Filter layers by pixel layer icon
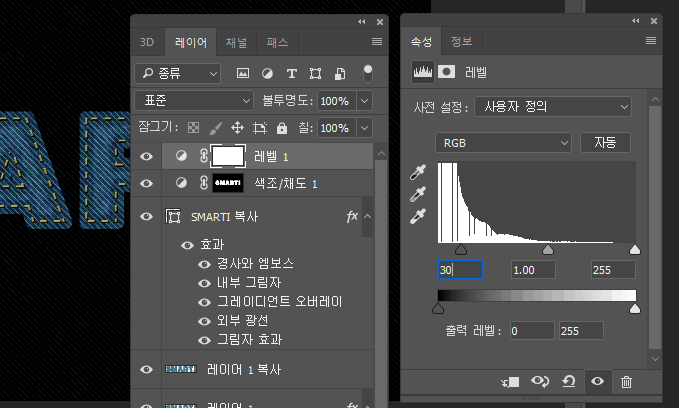The height and width of the screenshot is (408, 679). pos(242,73)
